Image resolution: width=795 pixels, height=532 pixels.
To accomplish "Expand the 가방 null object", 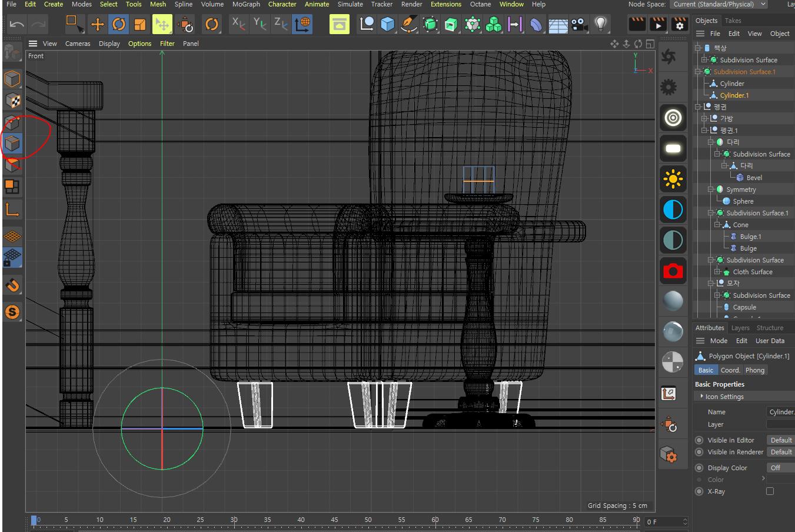I will [704, 118].
